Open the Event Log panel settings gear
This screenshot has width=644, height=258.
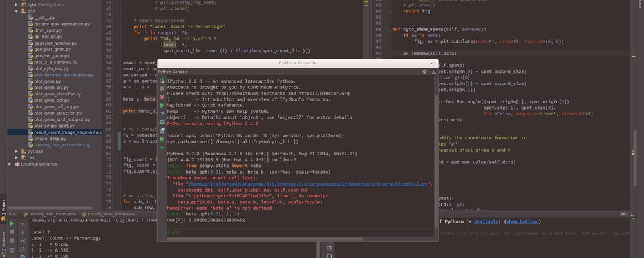624,214
